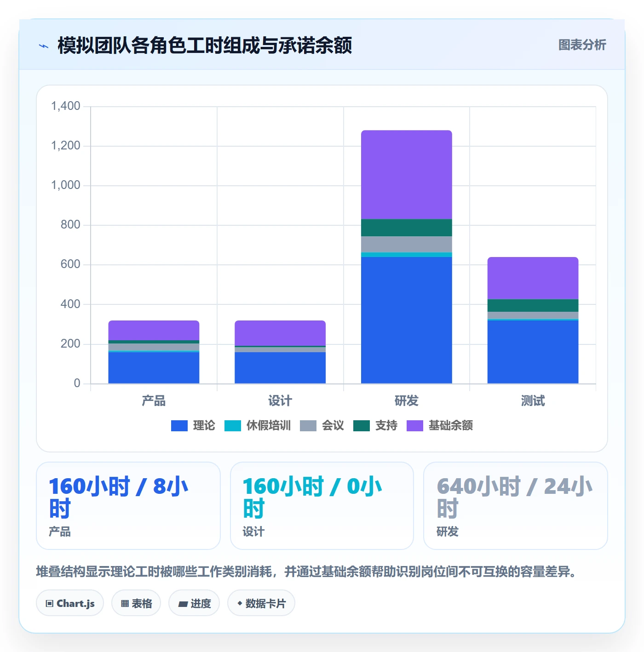Select the 进度 tag chip
The image size is (644, 652).
(194, 603)
